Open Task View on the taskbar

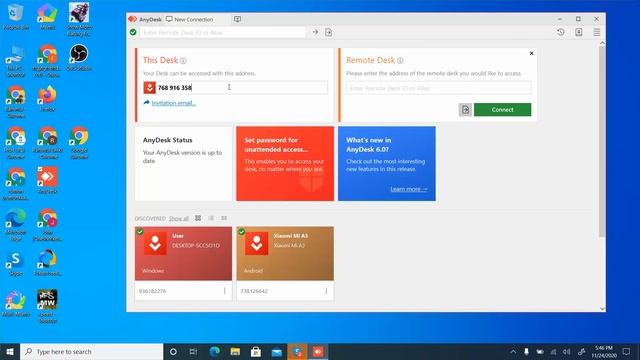(x=193, y=351)
